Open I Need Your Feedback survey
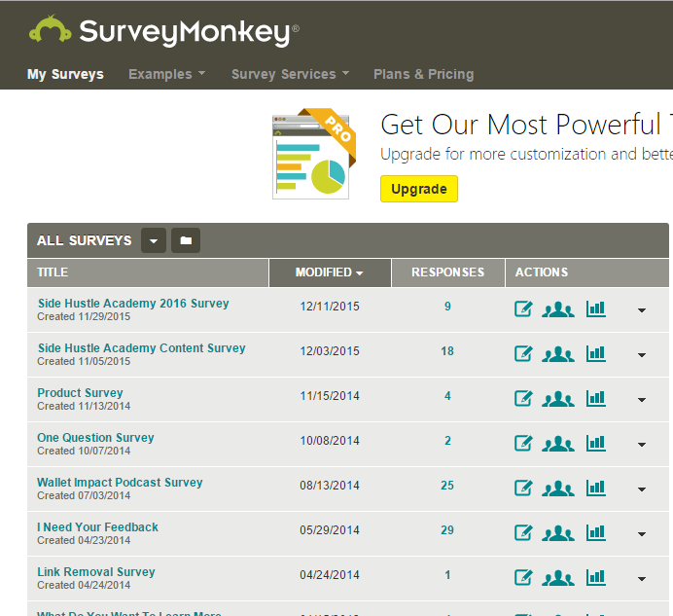Image resolution: width=673 pixels, height=616 pixels. 97,527
